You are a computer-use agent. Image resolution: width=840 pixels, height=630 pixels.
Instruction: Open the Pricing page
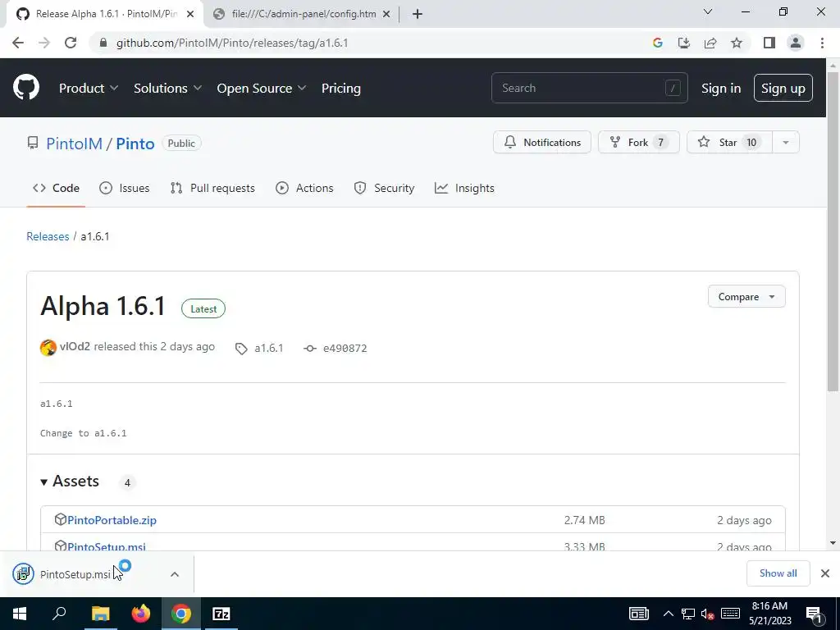tap(341, 88)
